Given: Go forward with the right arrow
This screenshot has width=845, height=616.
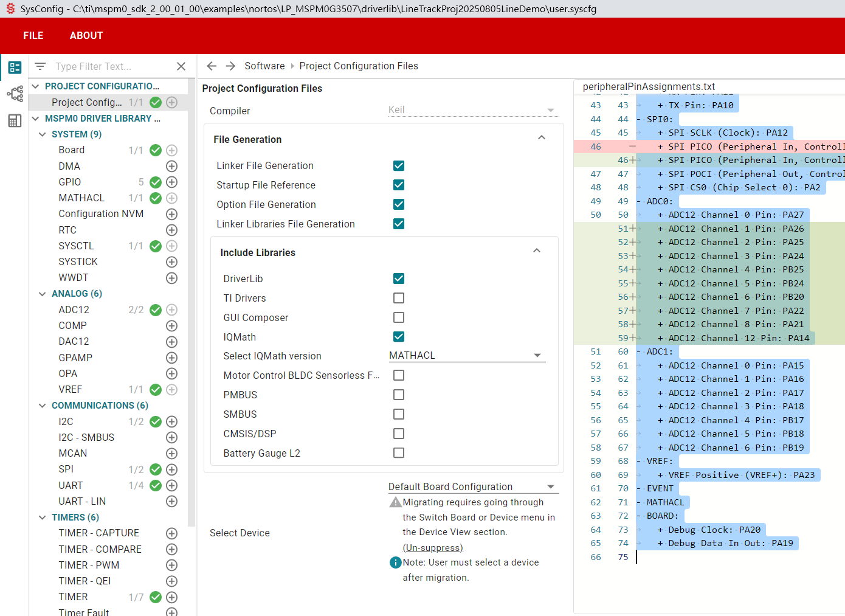Looking at the screenshot, I should point(230,66).
